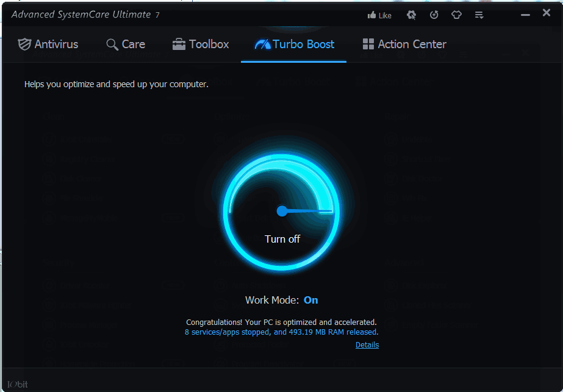
Task: Go to the Action Center tab
Action: [x=404, y=44]
